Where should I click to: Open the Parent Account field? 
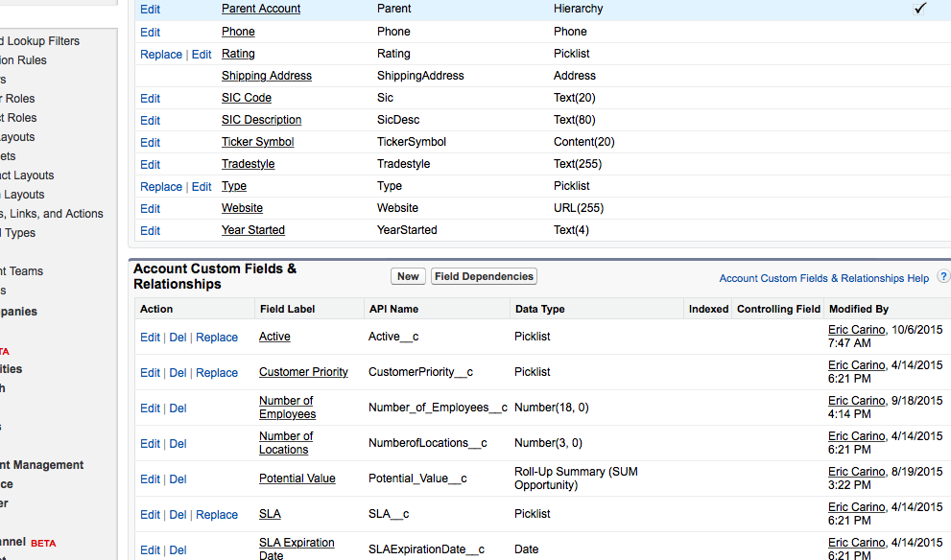click(260, 9)
